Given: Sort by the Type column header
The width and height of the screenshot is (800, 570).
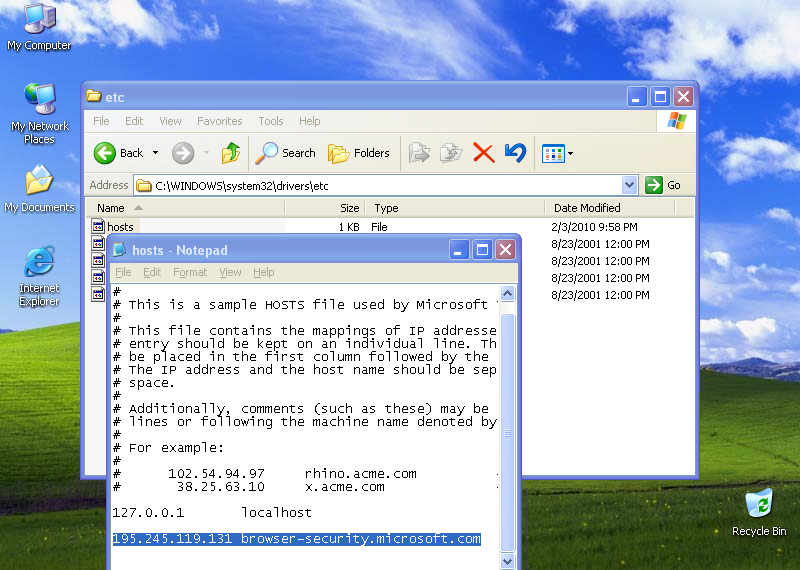Looking at the screenshot, I should [x=456, y=208].
